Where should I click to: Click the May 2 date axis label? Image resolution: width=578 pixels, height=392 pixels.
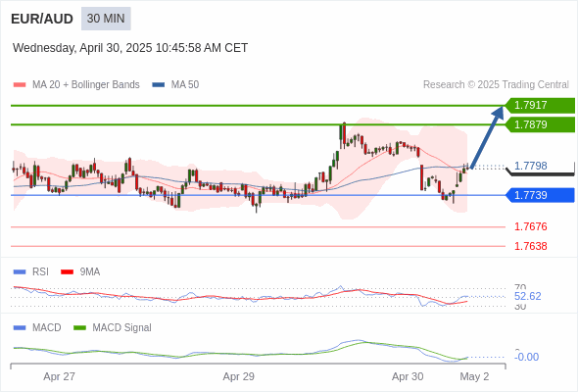click(x=474, y=376)
